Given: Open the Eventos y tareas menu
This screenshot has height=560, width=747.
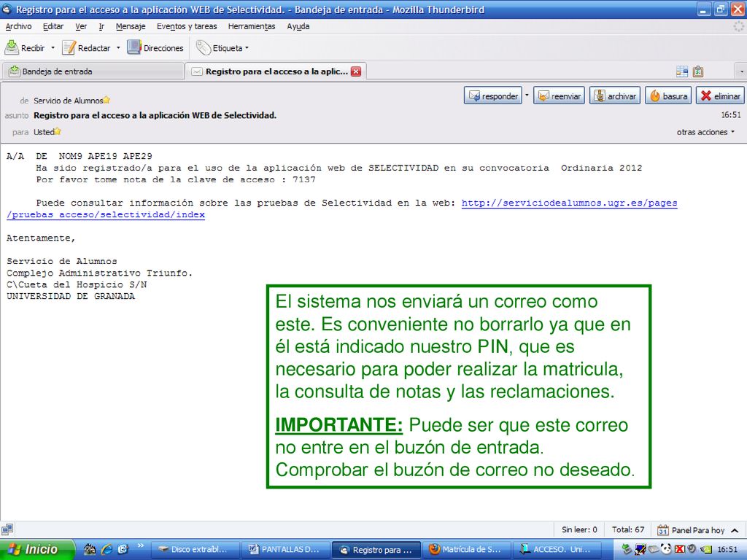Looking at the screenshot, I should [x=187, y=27].
